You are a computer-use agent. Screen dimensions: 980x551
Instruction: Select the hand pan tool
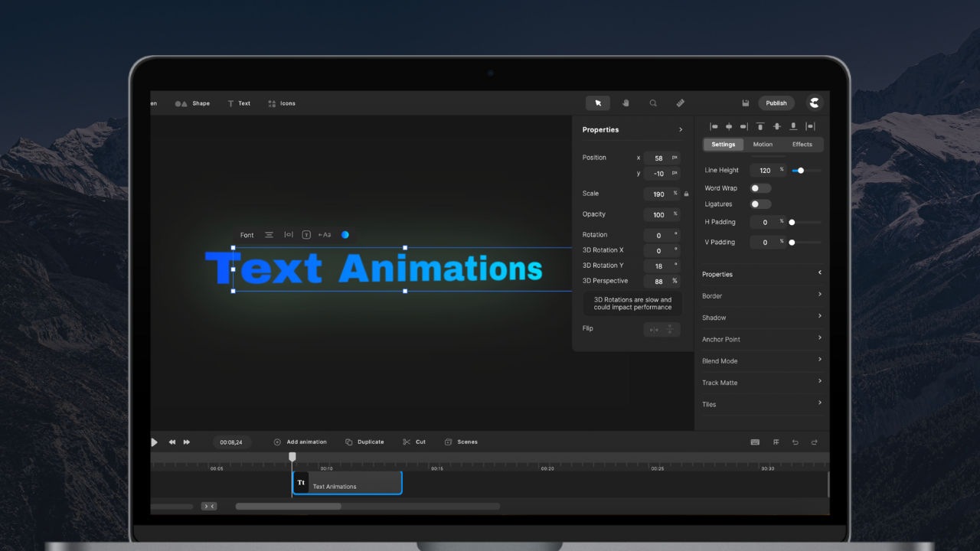[626, 103]
